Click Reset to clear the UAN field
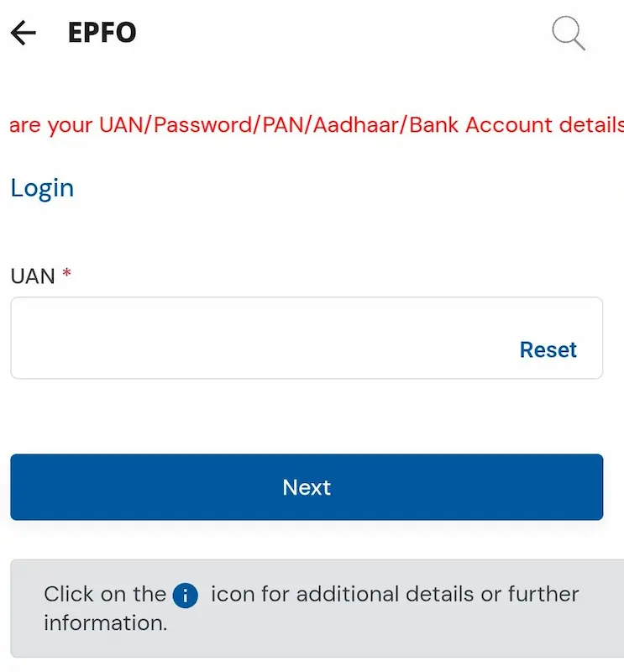The image size is (624, 672). tap(548, 349)
